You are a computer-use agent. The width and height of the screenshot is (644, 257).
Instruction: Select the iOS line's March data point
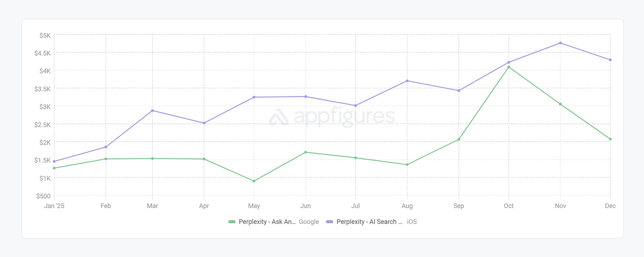153,111
